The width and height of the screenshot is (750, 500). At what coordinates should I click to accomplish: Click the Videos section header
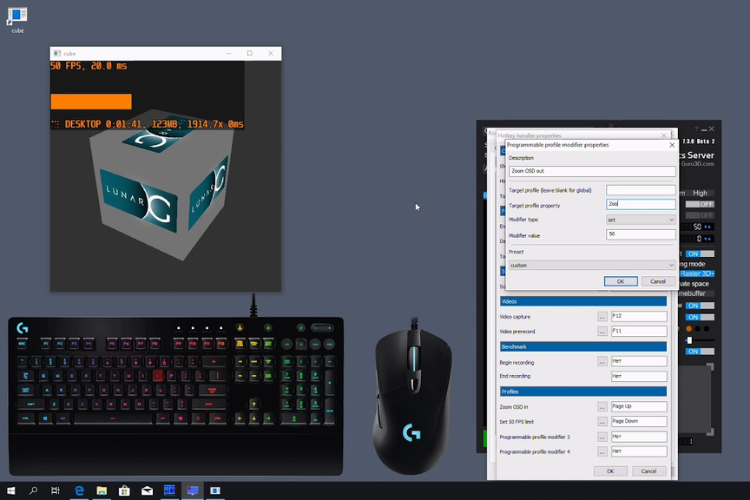pos(583,301)
